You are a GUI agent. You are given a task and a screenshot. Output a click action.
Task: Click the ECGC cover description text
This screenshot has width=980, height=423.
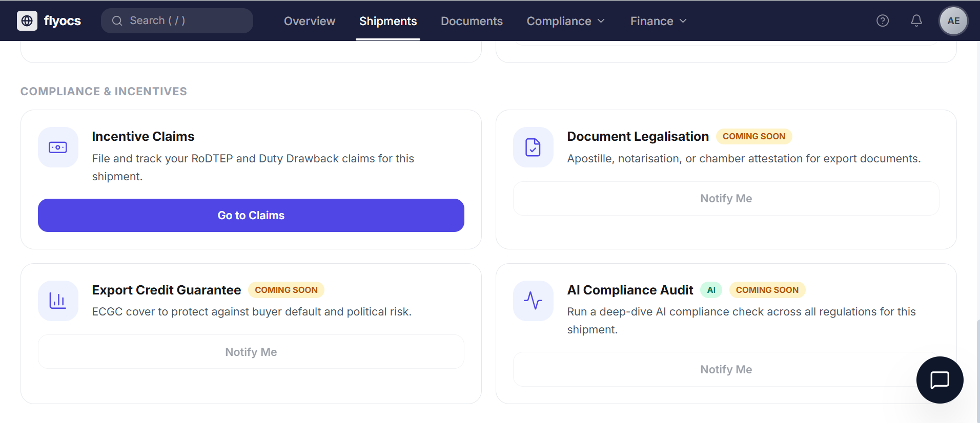(x=252, y=312)
